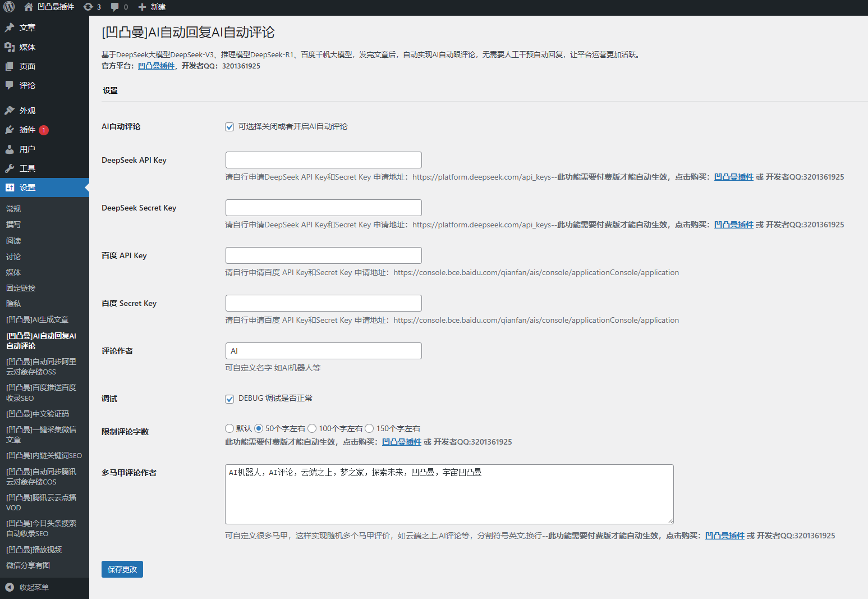The height and width of the screenshot is (599, 868).
Task: Focus the 多马甲评论作者 textarea
Action: 449,494
